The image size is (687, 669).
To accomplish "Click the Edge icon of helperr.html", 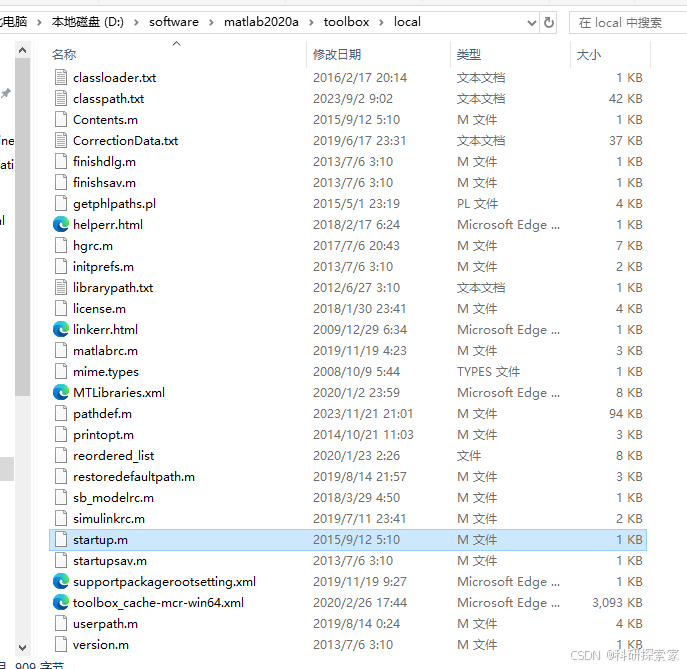I will click(61, 225).
